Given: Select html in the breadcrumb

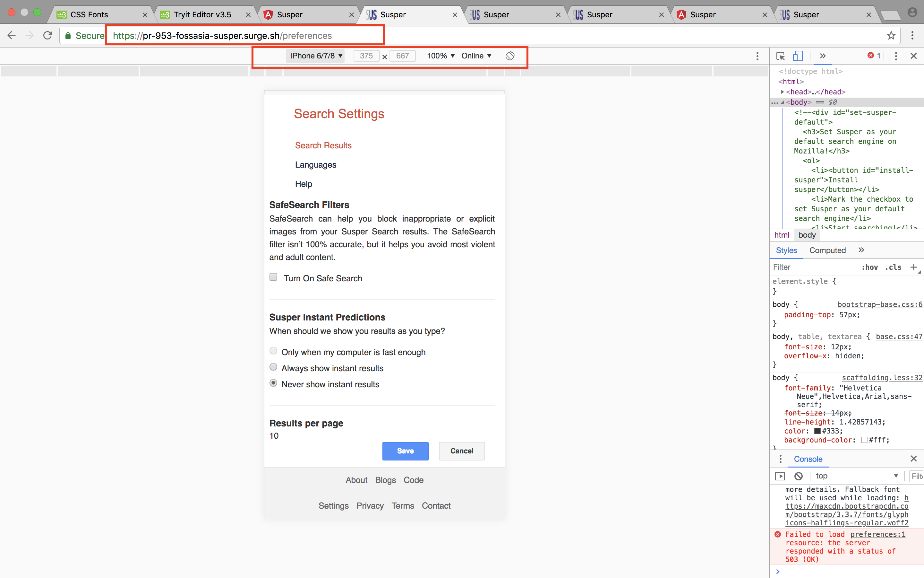Looking at the screenshot, I should click(x=782, y=235).
